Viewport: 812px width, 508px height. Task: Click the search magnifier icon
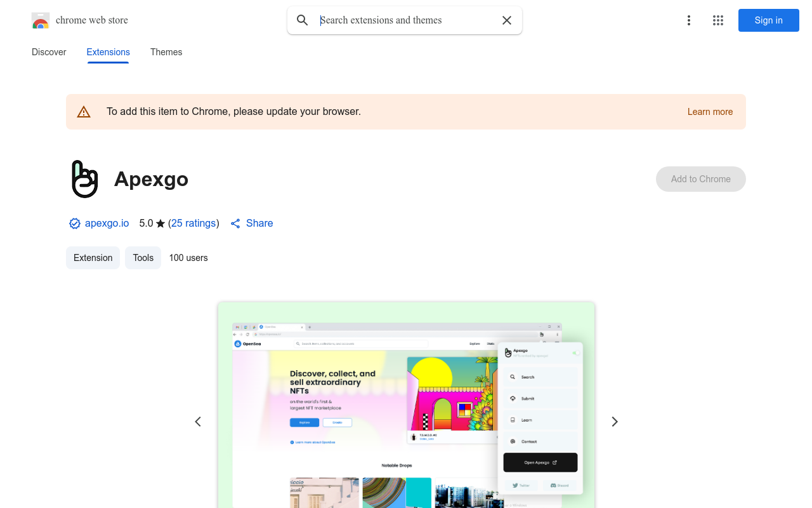pos(303,20)
